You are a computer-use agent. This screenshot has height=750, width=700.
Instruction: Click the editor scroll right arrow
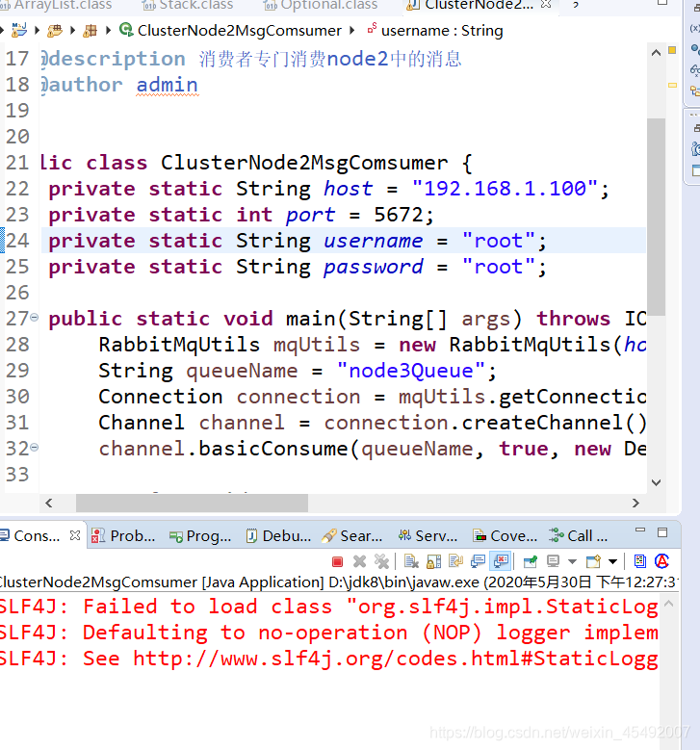(x=635, y=503)
